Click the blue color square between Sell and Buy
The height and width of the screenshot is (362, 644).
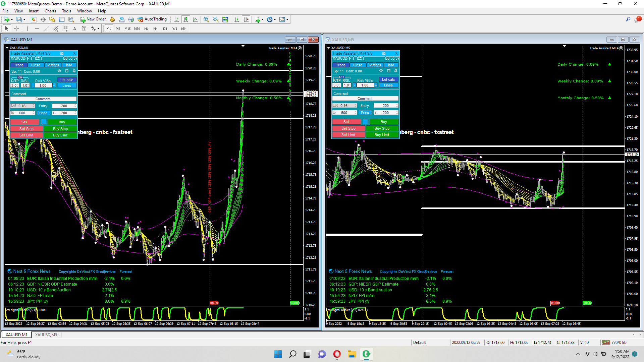[x=44, y=122]
